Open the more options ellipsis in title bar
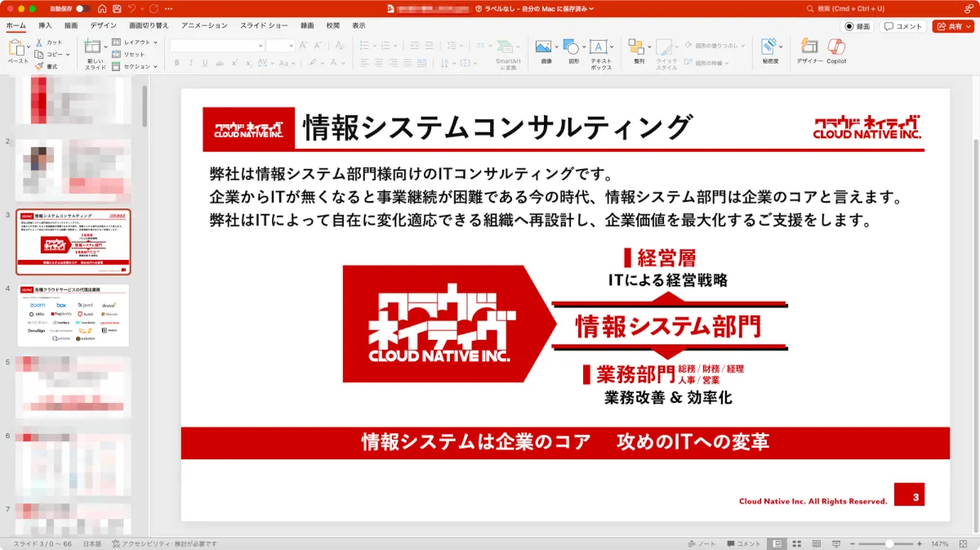Image resolution: width=980 pixels, height=550 pixels. pos(169,8)
